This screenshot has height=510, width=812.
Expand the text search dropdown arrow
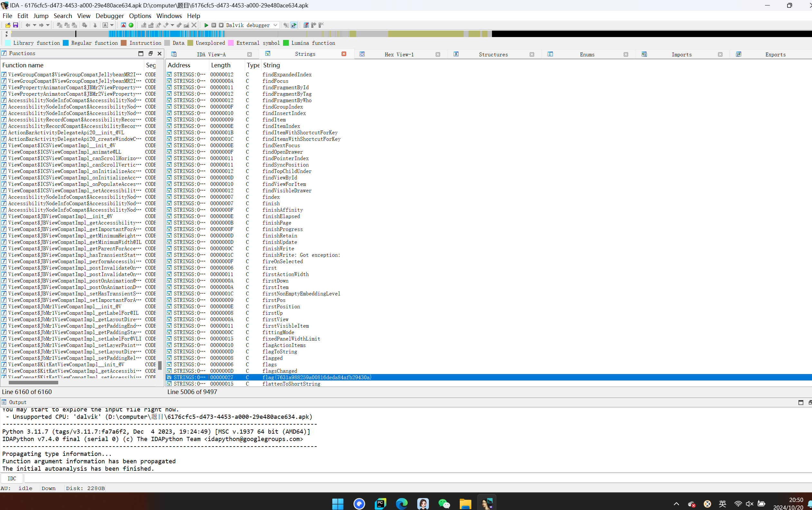112,25
